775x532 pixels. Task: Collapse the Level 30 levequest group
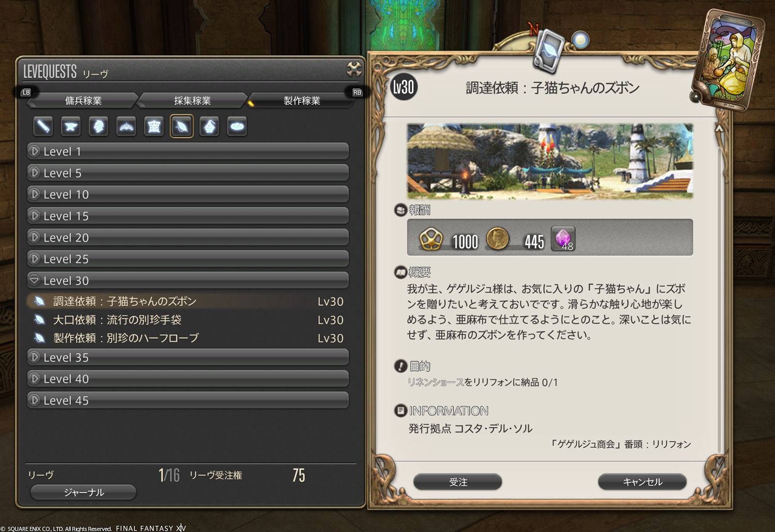click(x=188, y=280)
